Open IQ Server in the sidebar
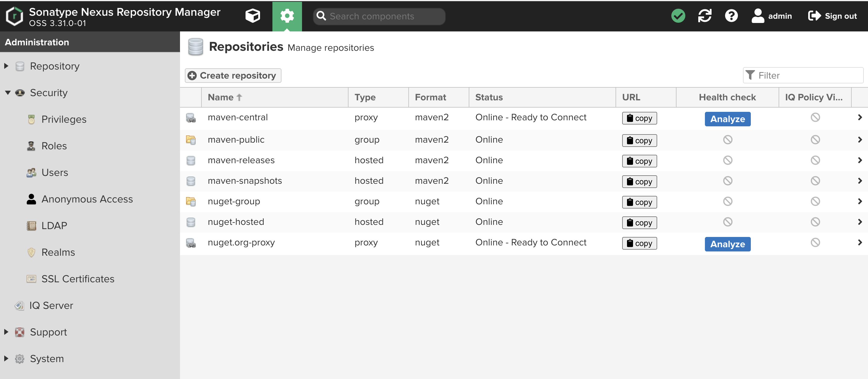 point(51,306)
